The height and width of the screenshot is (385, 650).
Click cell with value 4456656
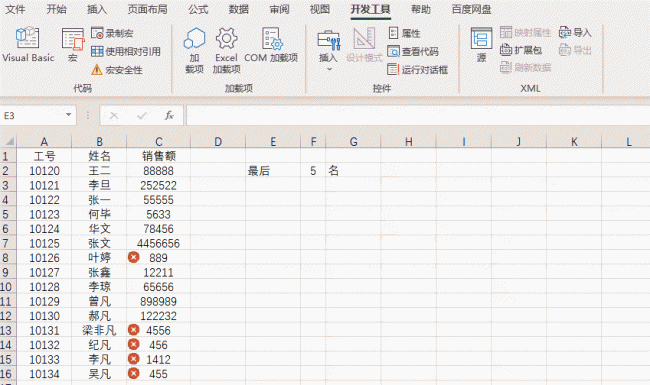159,243
